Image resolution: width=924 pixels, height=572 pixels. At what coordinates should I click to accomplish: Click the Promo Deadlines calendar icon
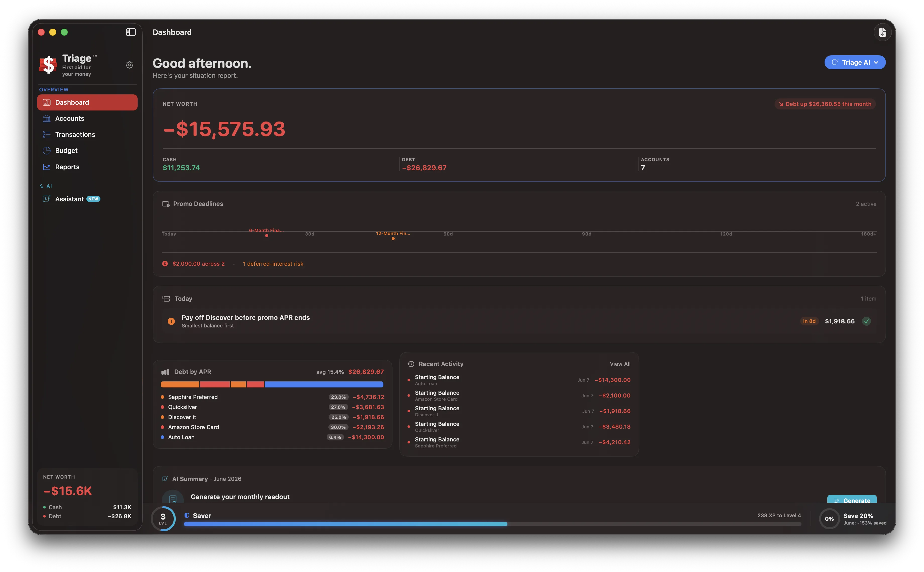(166, 204)
